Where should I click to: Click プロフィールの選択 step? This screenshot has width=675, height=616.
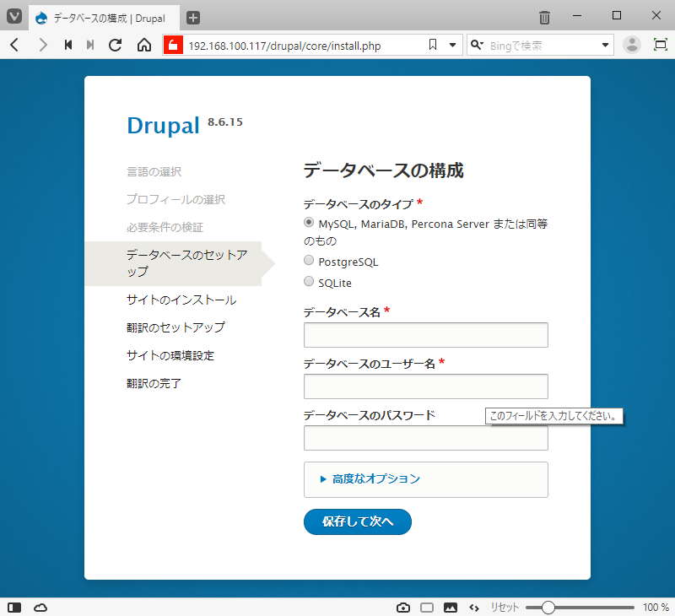[x=175, y=199]
